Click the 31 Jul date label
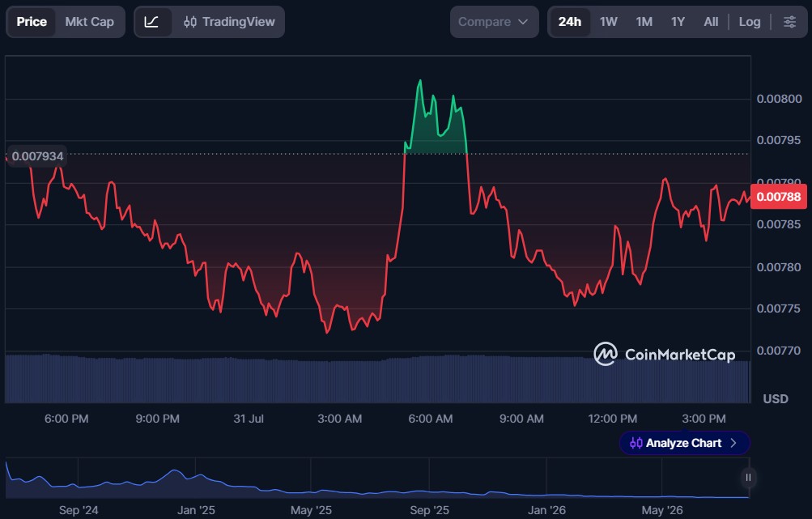 click(249, 419)
